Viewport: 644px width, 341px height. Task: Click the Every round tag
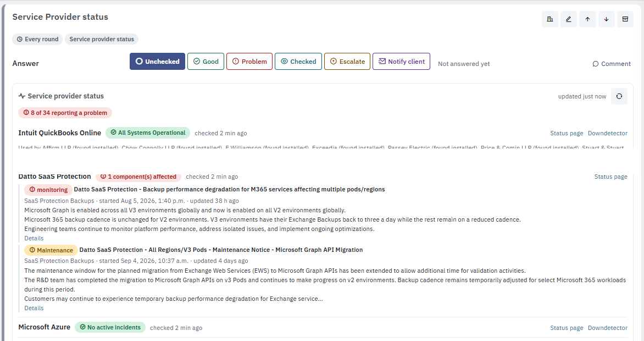tap(37, 39)
